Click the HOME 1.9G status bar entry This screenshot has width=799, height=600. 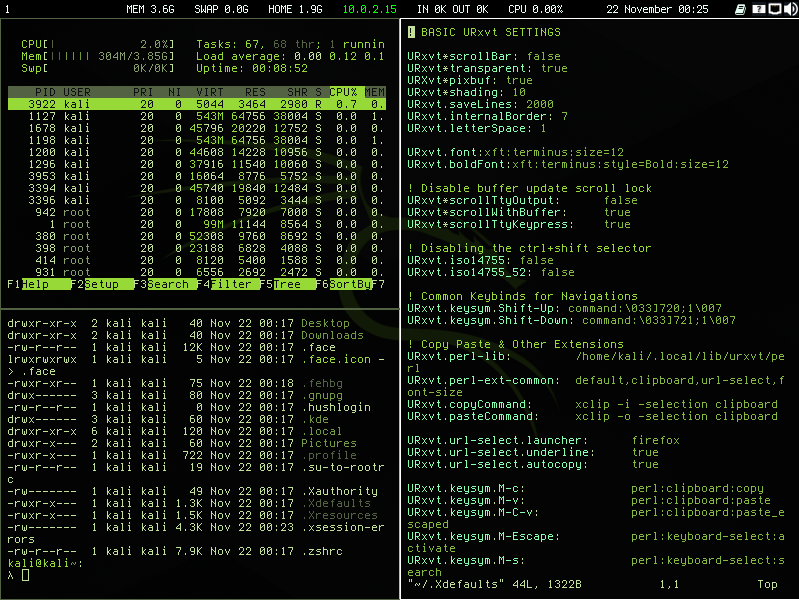[x=295, y=9]
